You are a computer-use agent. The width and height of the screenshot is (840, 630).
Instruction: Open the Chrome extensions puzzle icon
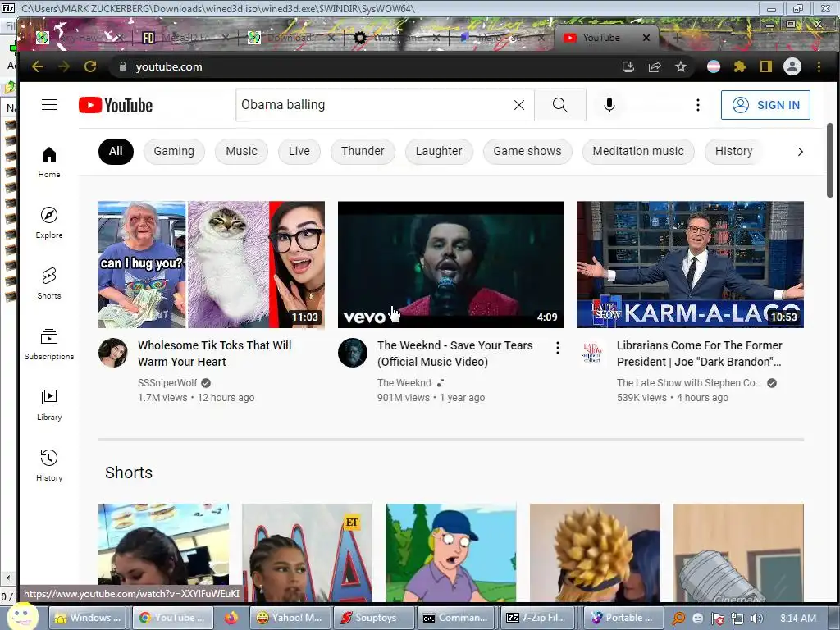pos(740,66)
